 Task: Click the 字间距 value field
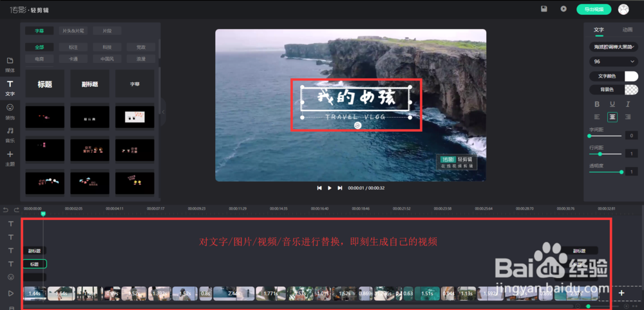pos(631,136)
